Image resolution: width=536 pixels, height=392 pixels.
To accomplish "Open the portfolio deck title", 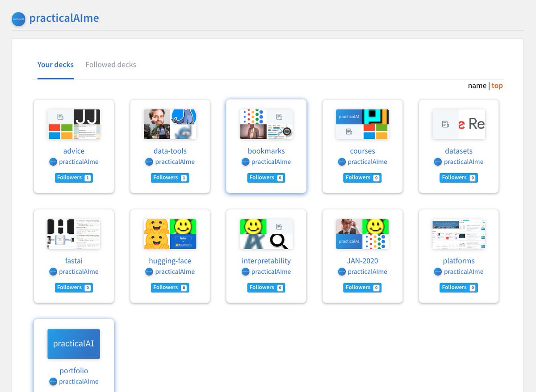I will 74,371.
